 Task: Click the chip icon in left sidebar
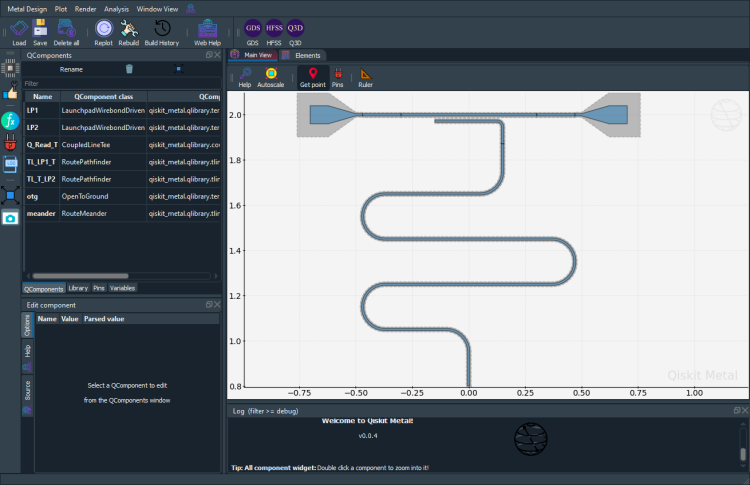coord(10,68)
